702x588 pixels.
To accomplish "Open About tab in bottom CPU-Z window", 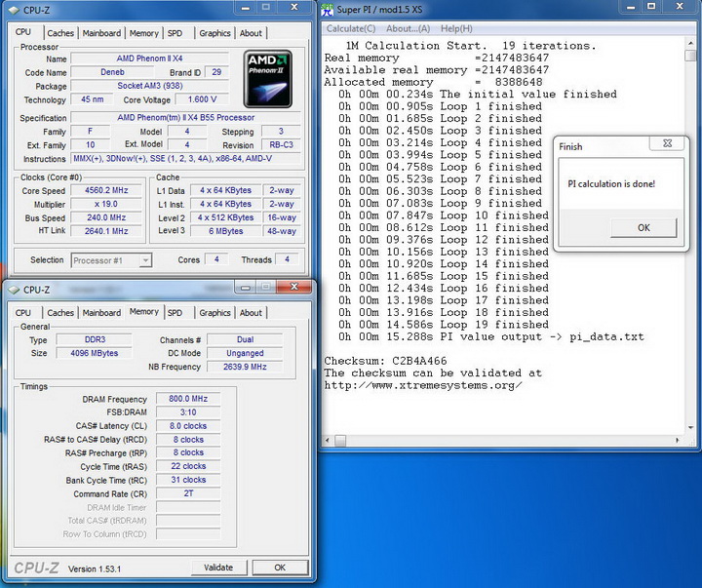I will click(x=251, y=313).
